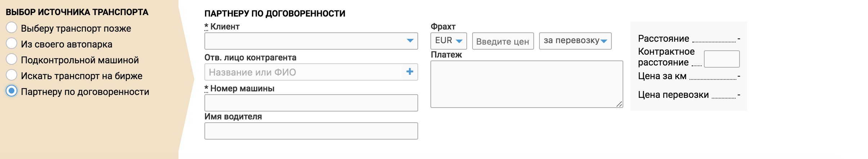868x159 pixels.
Task: Click the freight price 'Введите цену' field
Action: tap(503, 41)
